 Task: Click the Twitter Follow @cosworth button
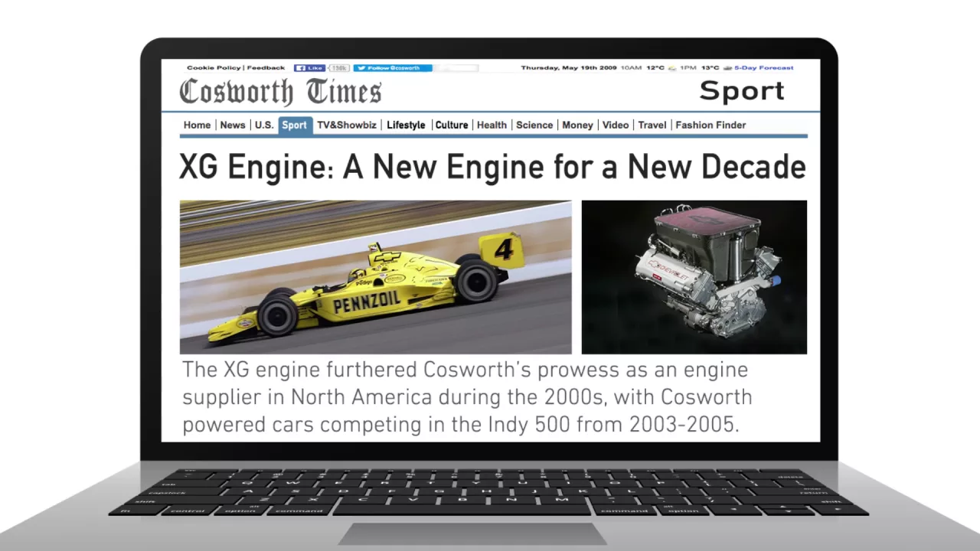pyautogui.click(x=393, y=68)
